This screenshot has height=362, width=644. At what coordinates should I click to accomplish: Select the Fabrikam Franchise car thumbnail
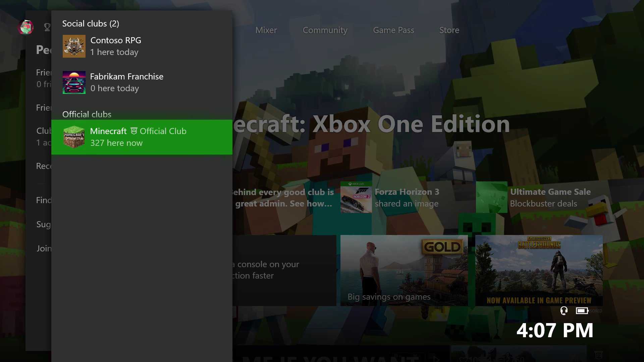[x=74, y=82]
